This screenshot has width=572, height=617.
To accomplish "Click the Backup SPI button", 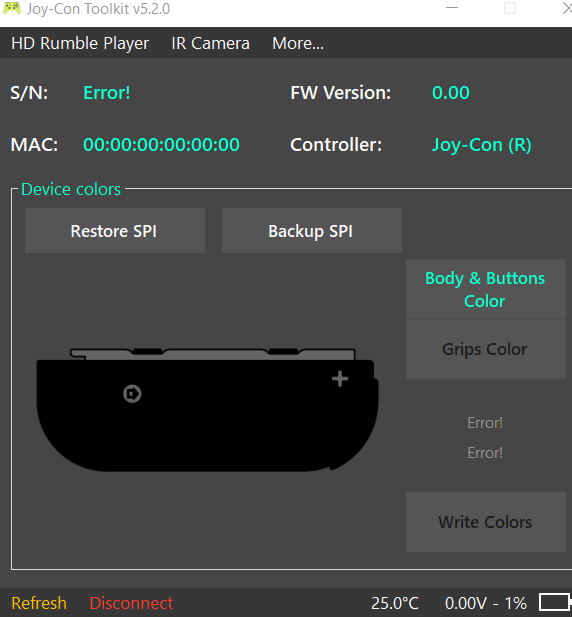I will pyautogui.click(x=312, y=231).
